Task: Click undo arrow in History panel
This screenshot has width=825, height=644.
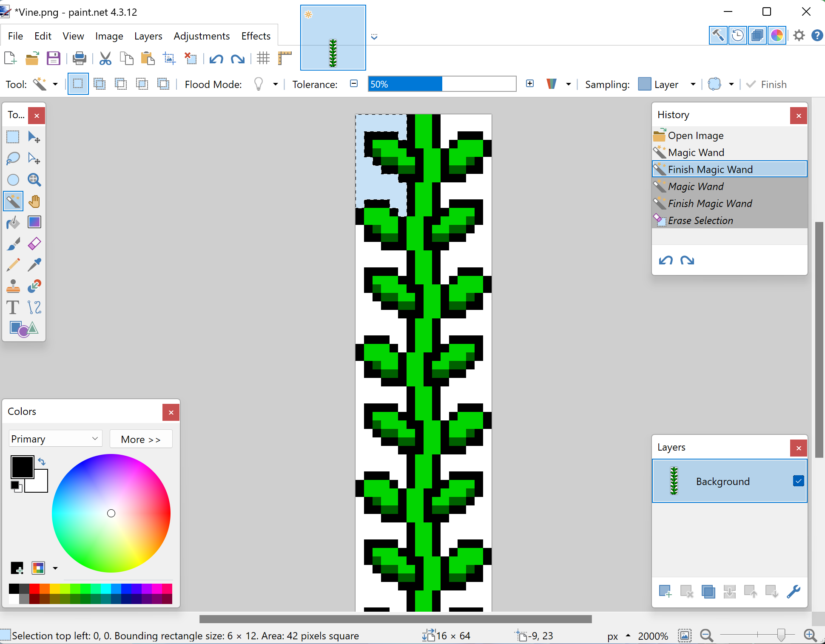Action: coord(666,260)
